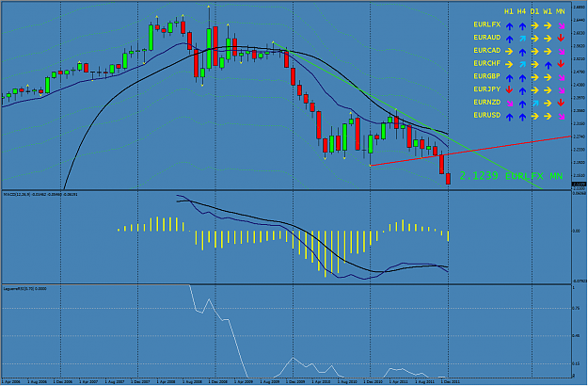Click the EURCAD H1 yellow sideways arrow
The width and height of the screenshot is (588, 386).
(x=509, y=52)
